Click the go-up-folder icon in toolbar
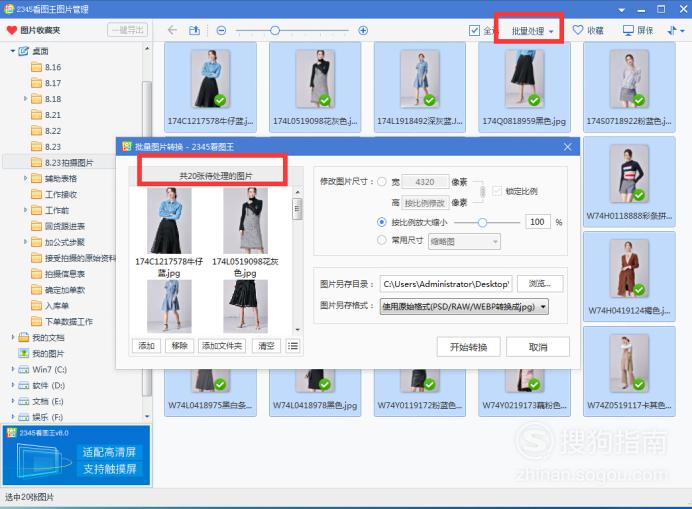Screen dimensions: 692x509 click(194, 30)
